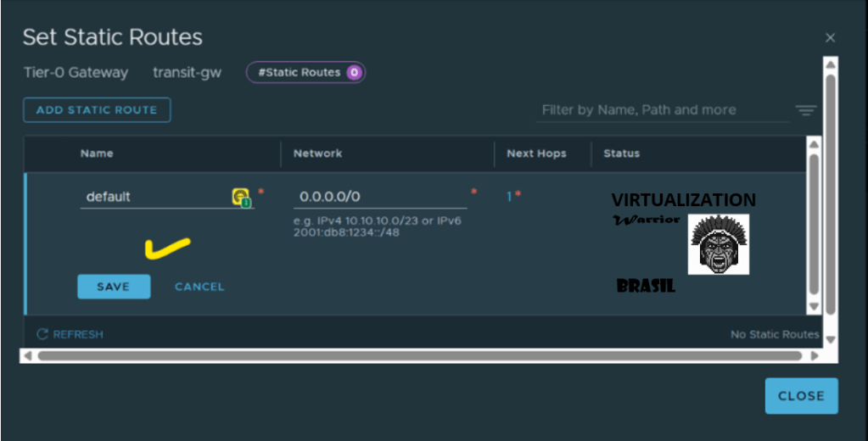Click the Network field with 0.0.0.0/0
The width and height of the screenshot is (868, 441).
pyautogui.click(x=379, y=197)
